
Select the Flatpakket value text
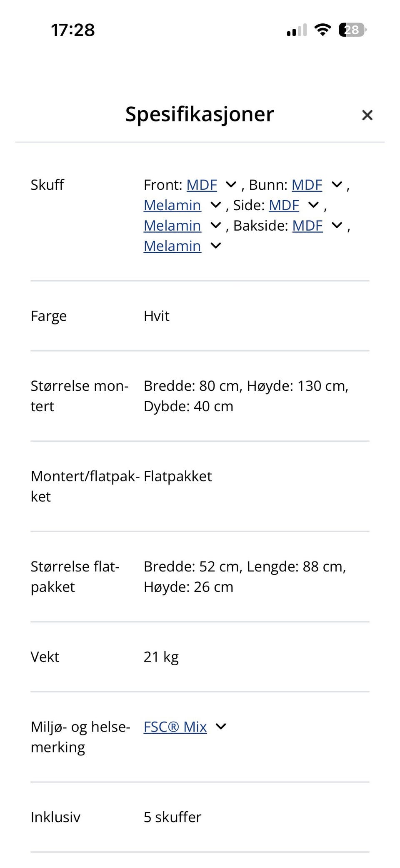coord(177,476)
